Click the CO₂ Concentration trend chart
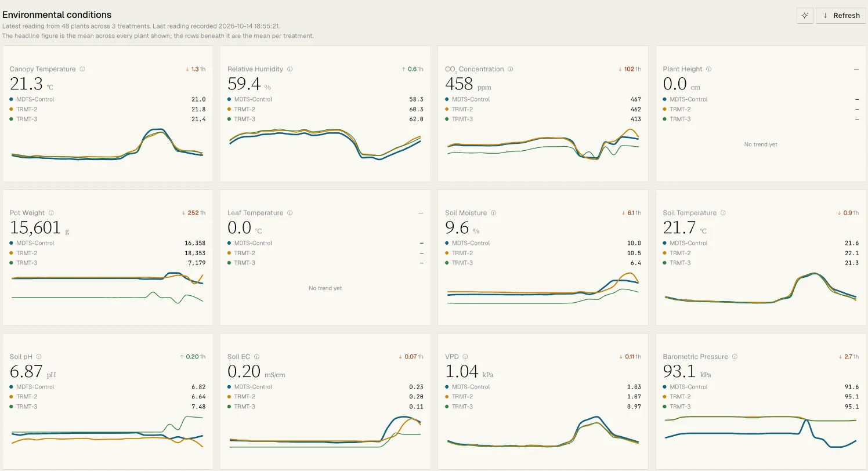Viewport: 868px width, 471px height. 543,144
